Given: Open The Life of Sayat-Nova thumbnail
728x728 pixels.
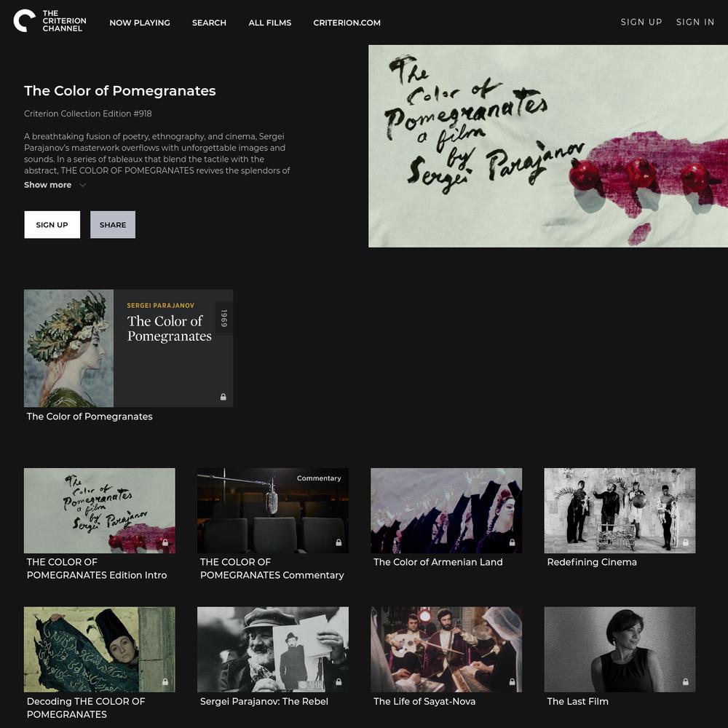Looking at the screenshot, I should [446, 649].
